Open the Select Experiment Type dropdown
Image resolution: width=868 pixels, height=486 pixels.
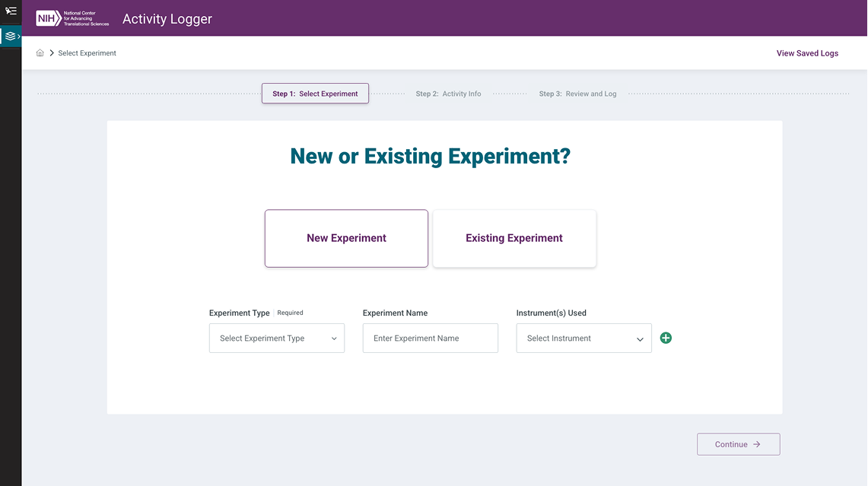click(x=276, y=338)
